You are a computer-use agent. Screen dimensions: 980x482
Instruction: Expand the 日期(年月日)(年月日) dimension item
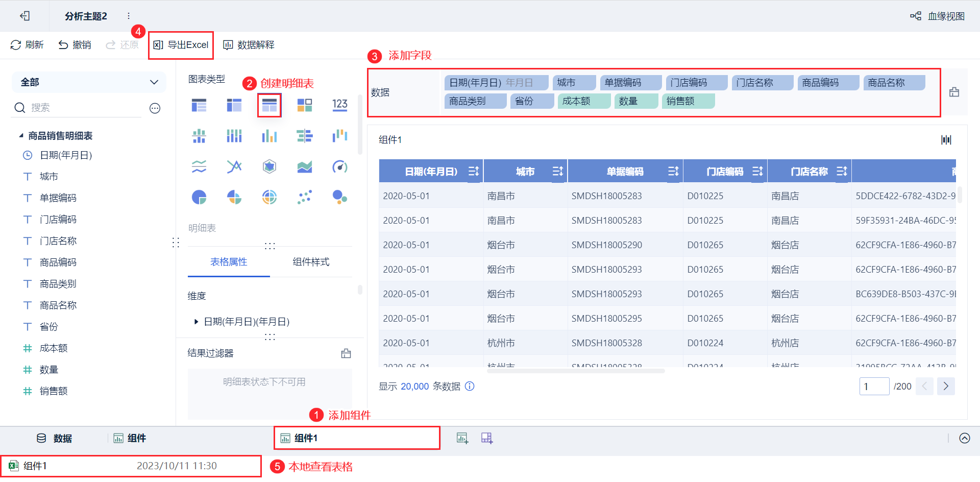click(x=196, y=322)
